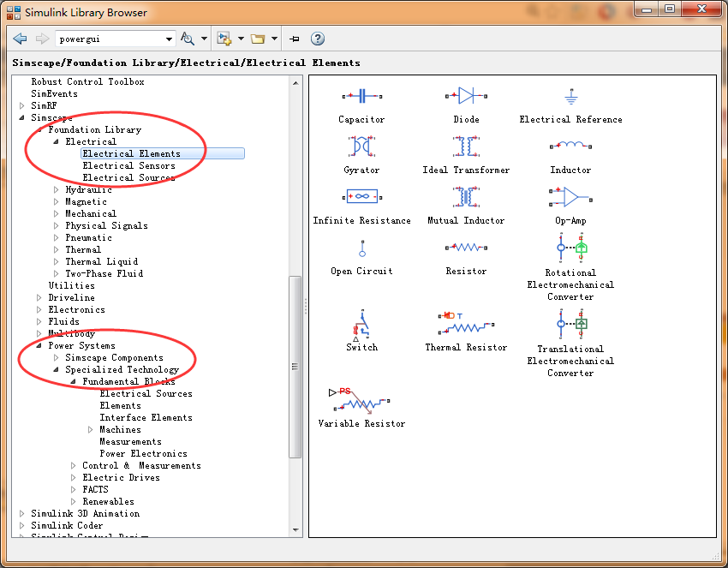Select Simulink Coder in the tree
Image resolution: width=728 pixels, height=568 pixels.
(67, 526)
